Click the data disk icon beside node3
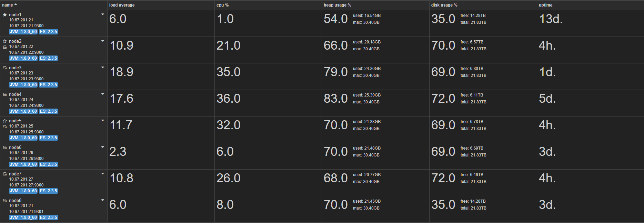The width and height of the screenshot is (644, 223). [5, 68]
